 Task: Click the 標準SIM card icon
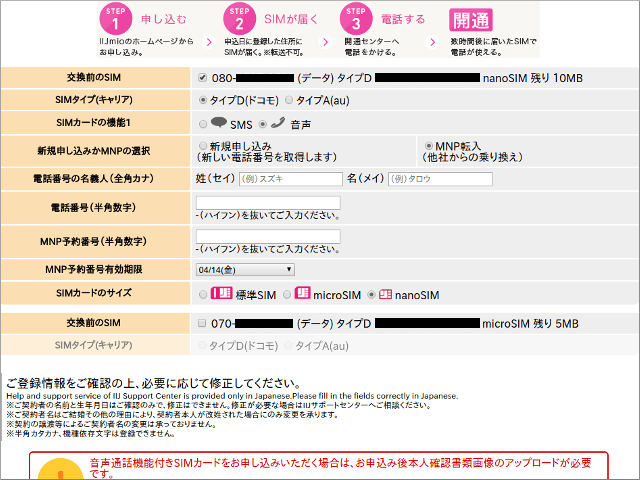tap(221, 293)
